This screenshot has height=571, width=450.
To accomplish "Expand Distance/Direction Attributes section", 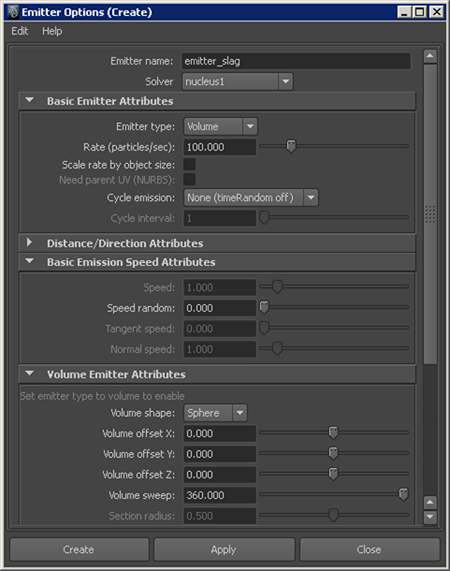I will click(x=29, y=243).
